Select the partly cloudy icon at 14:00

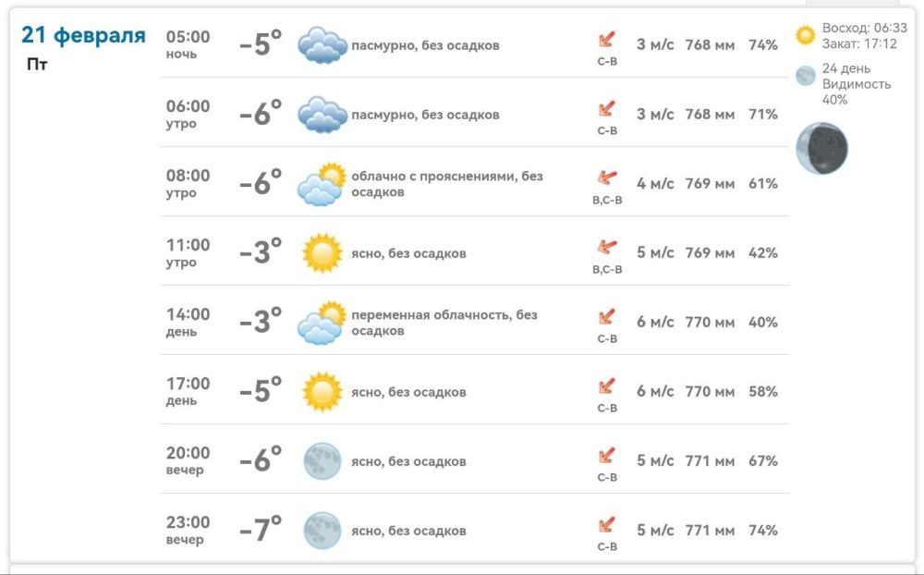[322, 323]
